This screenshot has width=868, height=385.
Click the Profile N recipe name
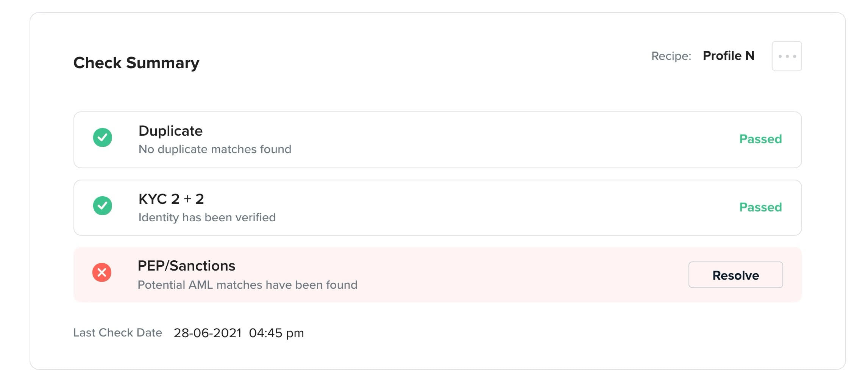(729, 56)
